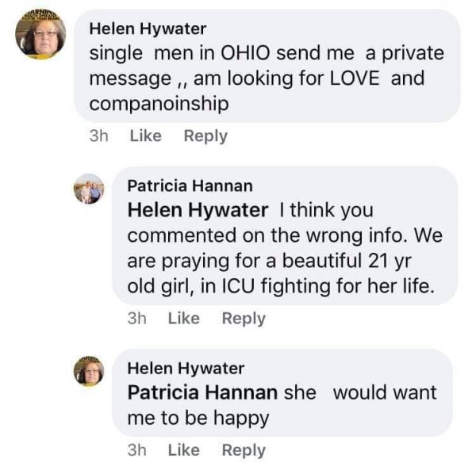Click the 3h timestamp under Patricia Hannan's reply
The image size is (476, 474).
[x=137, y=318]
